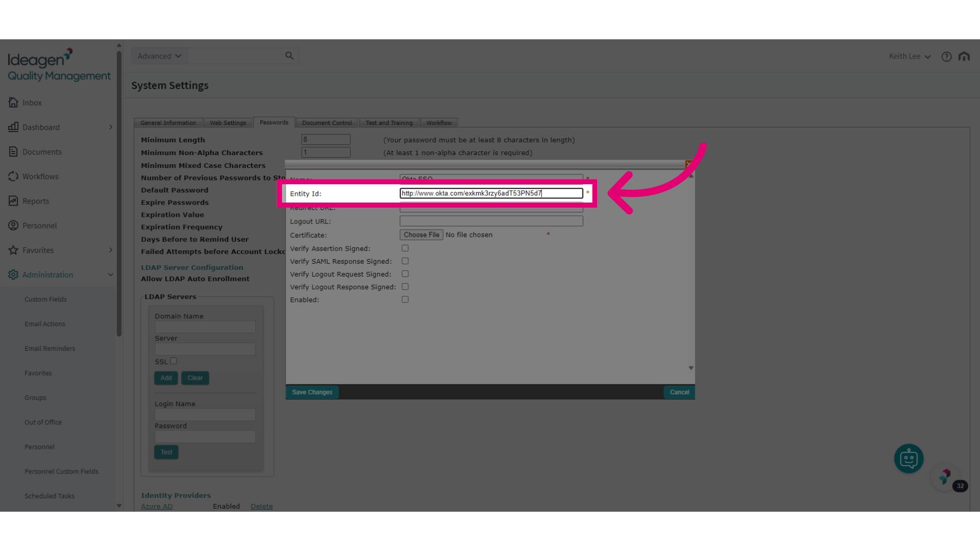Open the Azure AD identity provider link

coord(157,506)
